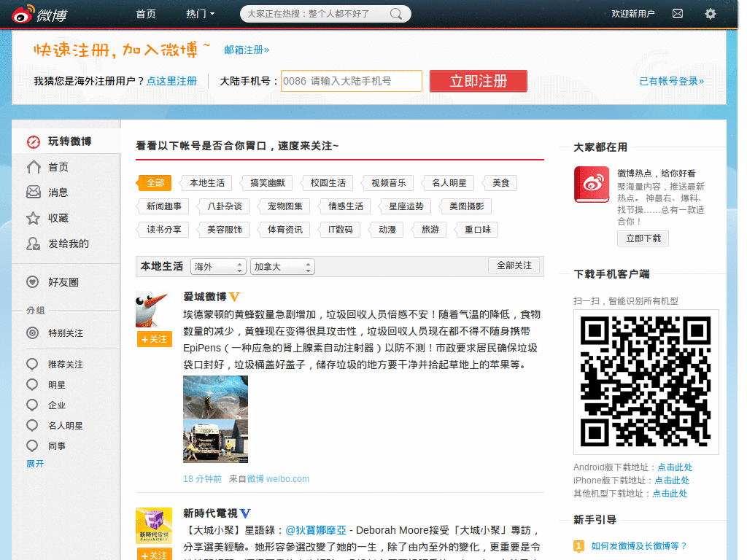Viewport: 747px width, 560px height.
Task: Open the 加拿大 country dropdown
Action: [282, 267]
